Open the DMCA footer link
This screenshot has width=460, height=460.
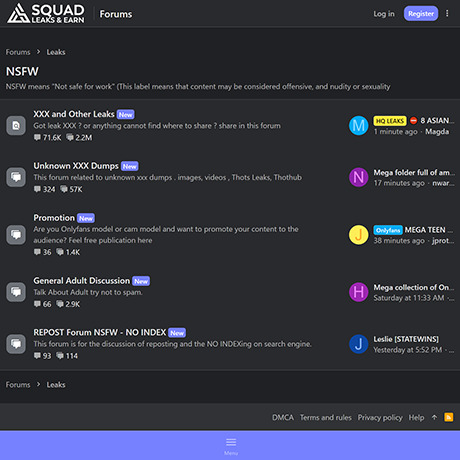click(283, 417)
